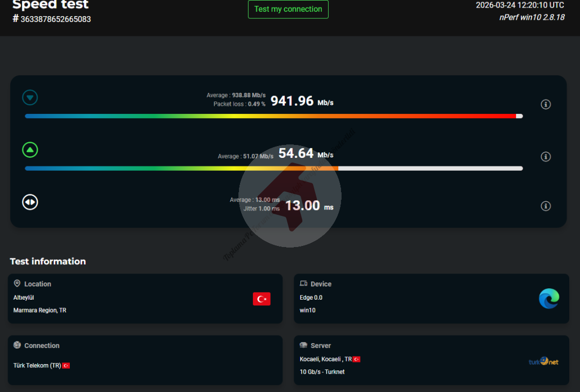
Task: Click the Device heading icon
Action: click(x=303, y=284)
